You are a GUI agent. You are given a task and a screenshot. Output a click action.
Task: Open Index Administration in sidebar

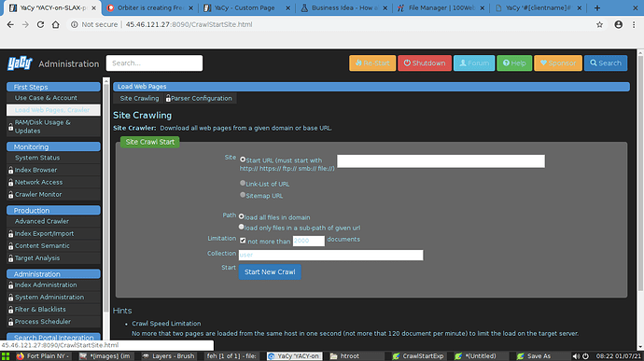click(53, 285)
